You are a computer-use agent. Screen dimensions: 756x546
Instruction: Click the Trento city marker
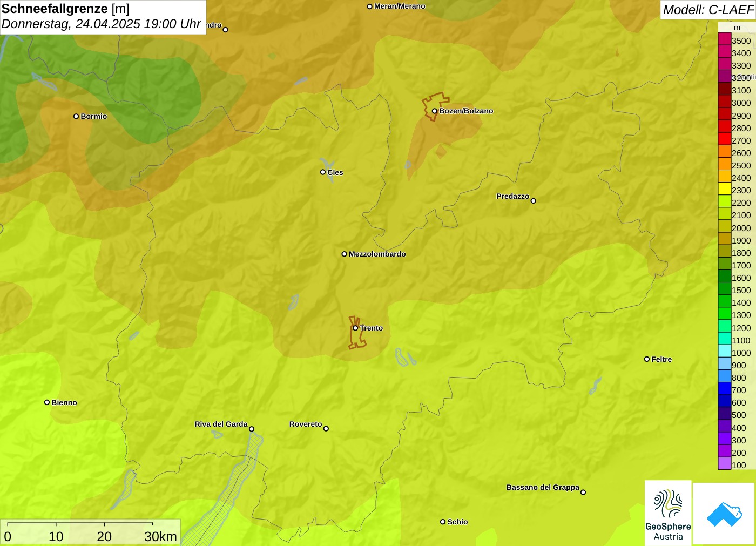click(355, 328)
